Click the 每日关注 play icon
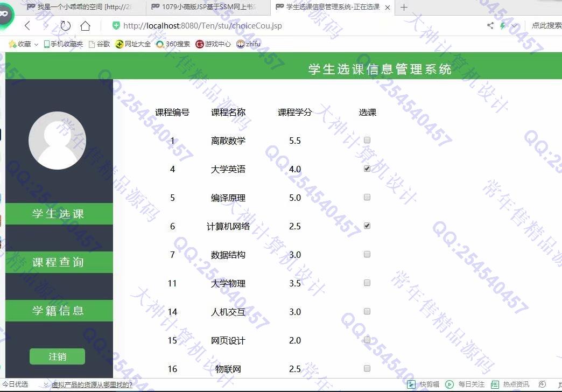The image size is (562, 392). click(449, 384)
